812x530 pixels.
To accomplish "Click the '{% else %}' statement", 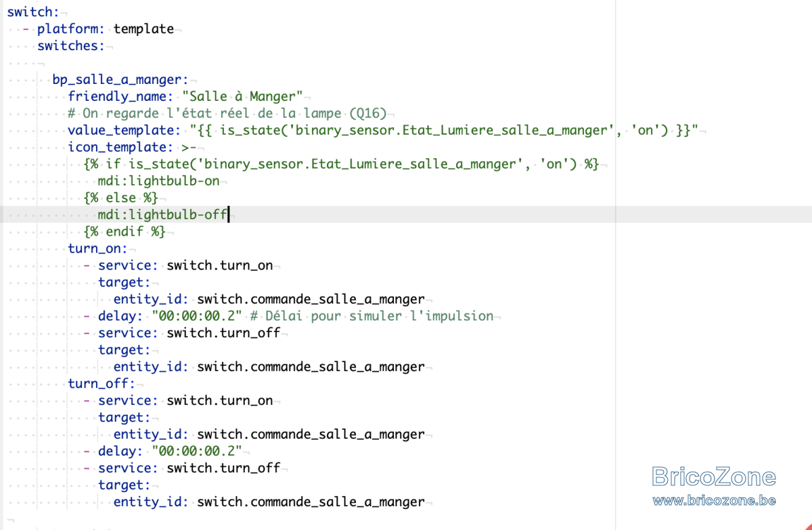I will [120, 198].
